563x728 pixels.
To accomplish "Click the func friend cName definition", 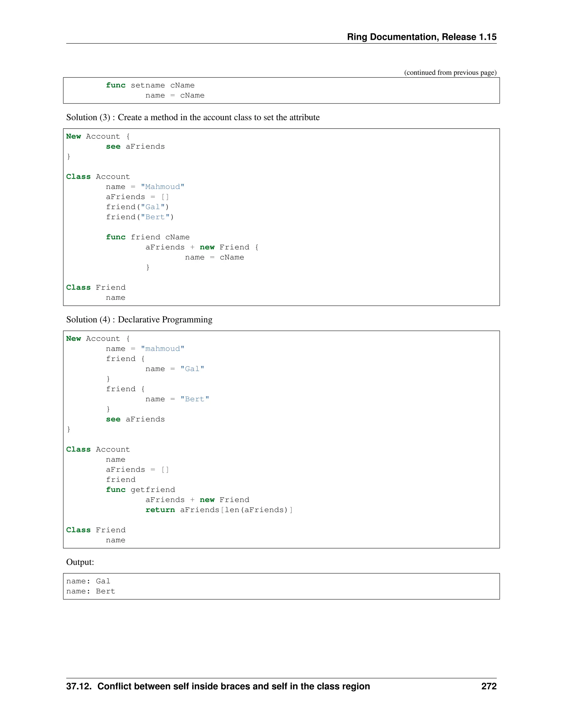I will pos(147,237).
